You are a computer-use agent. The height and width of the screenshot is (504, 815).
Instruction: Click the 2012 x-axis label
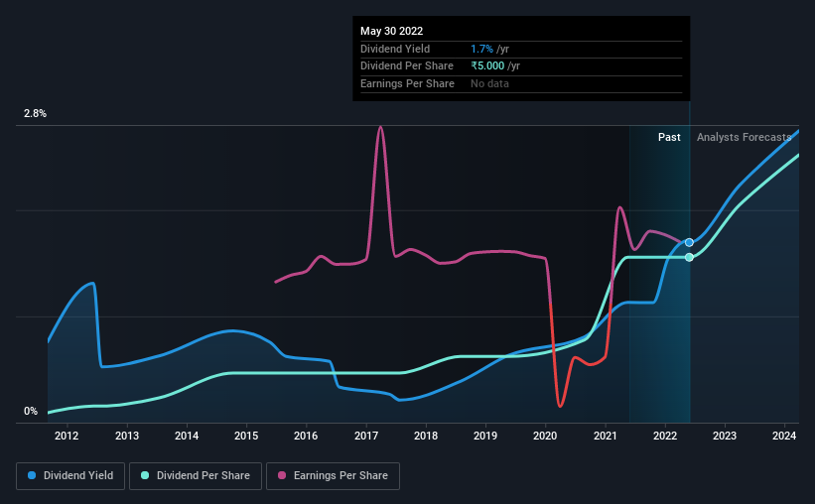coord(67,436)
